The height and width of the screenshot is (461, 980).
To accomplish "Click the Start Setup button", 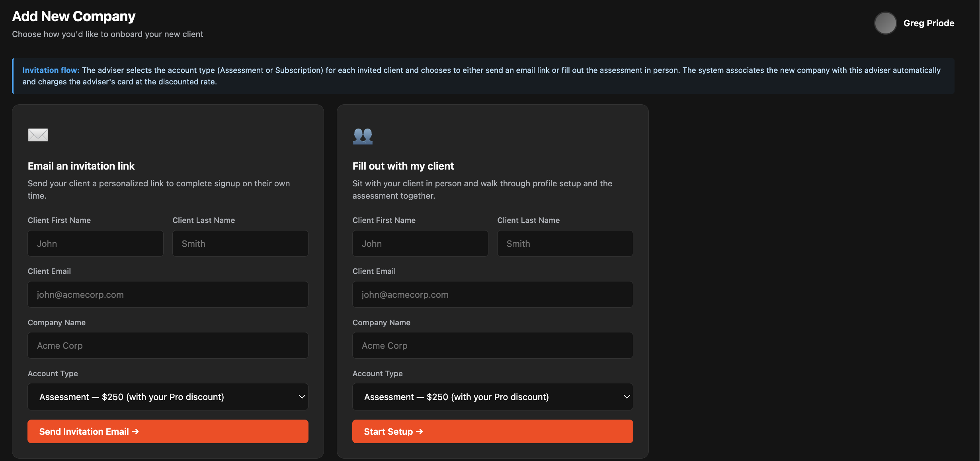I will point(493,431).
